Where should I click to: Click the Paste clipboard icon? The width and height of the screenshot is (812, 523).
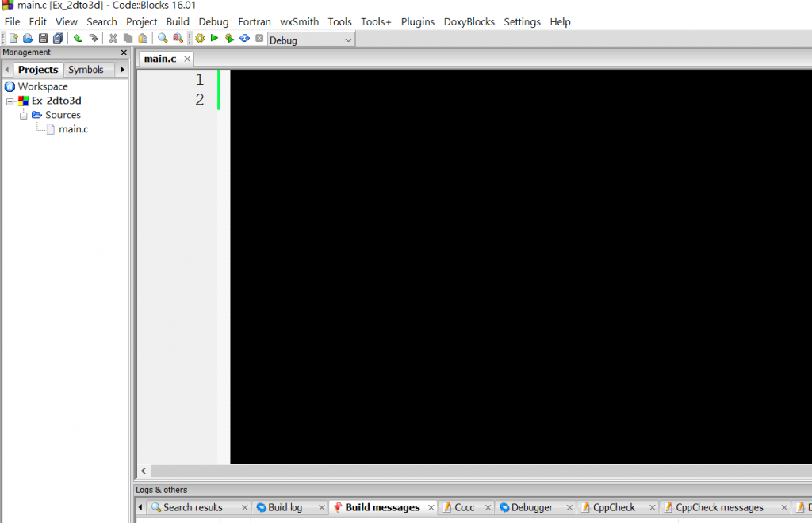[143, 38]
